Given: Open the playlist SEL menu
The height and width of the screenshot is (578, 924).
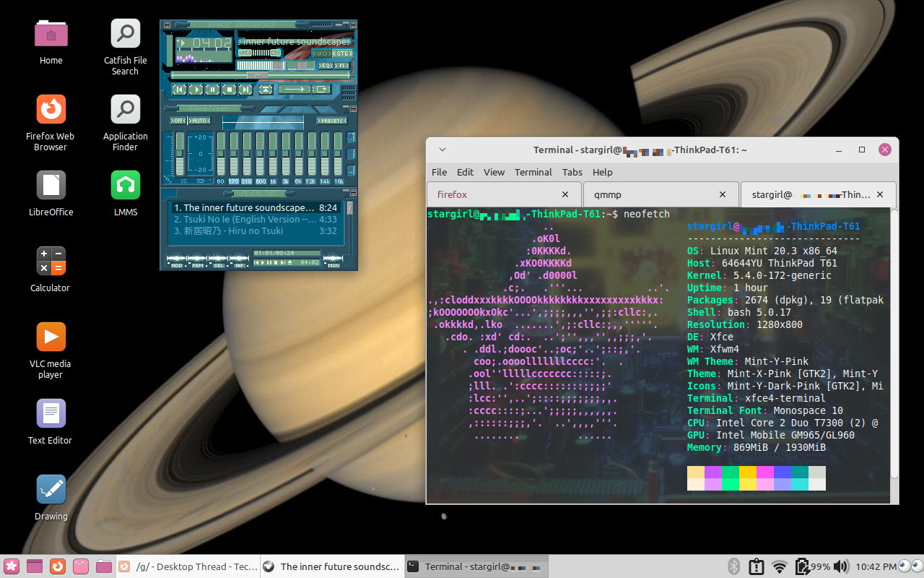Looking at the screenshot, I should click(218, 263).
